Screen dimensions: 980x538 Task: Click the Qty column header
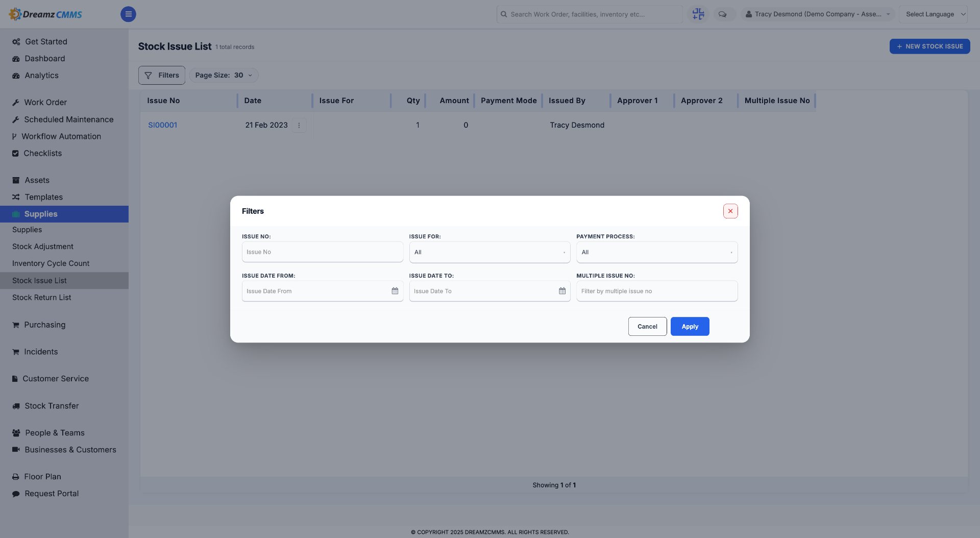point(413,101)
